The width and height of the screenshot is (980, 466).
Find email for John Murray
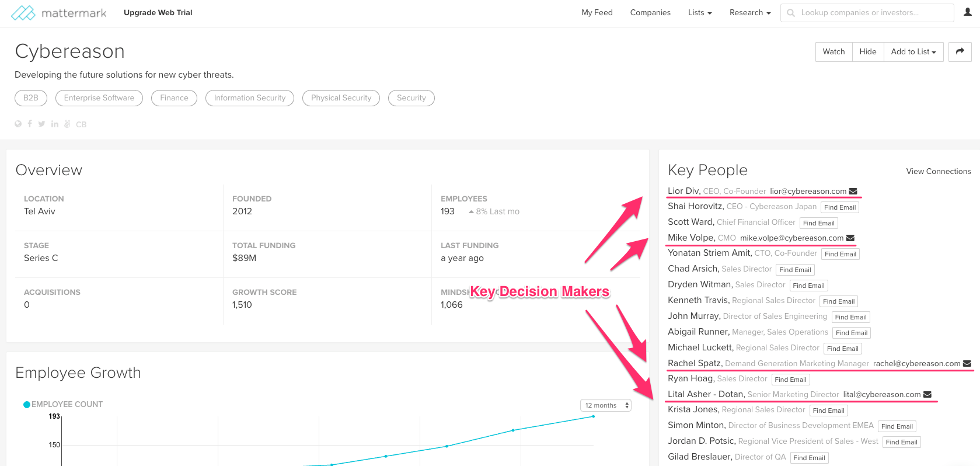[x=851, y=317]
